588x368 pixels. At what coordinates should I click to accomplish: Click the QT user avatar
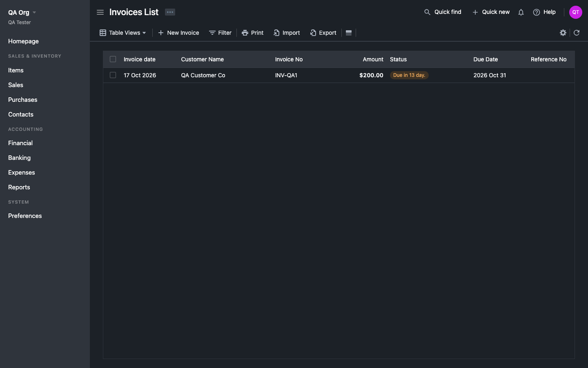(575, 12)
